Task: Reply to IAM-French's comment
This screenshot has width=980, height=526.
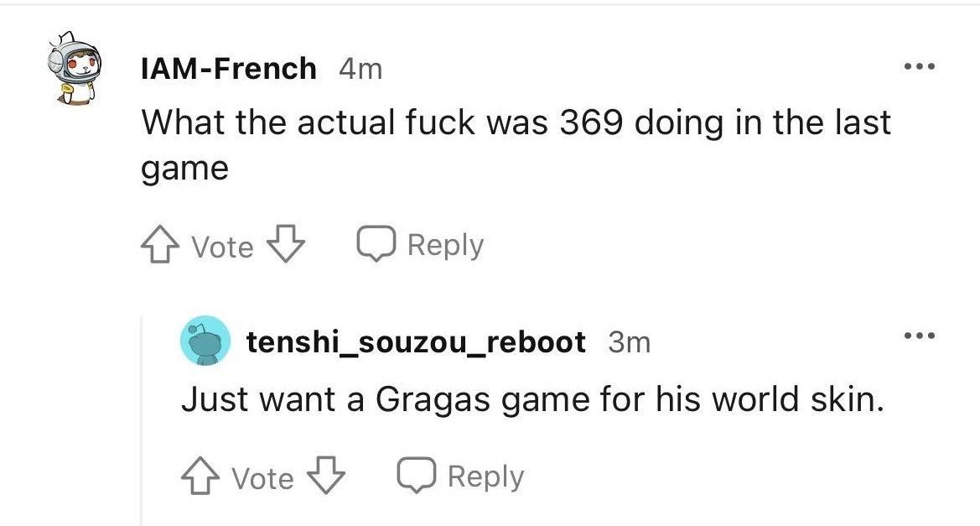Action: pos(421,244)
